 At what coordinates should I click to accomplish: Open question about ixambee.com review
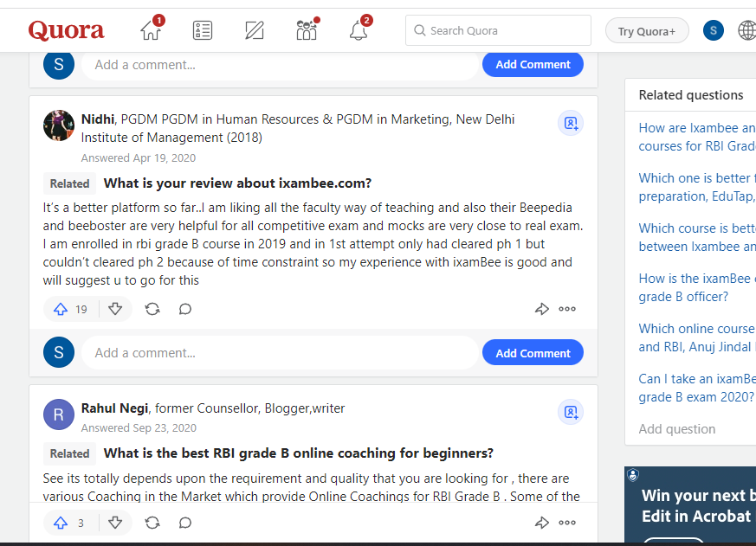237,183
